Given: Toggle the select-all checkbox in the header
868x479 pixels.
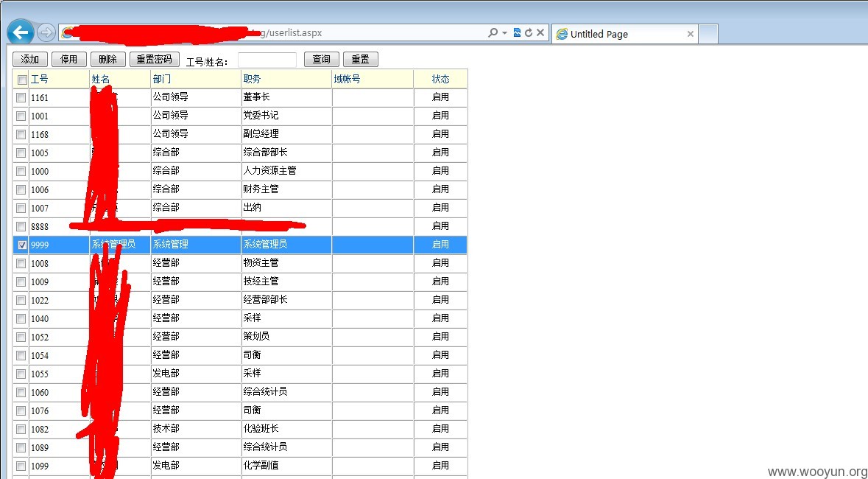Looking at the screenshot, I should tap(22, 80).
